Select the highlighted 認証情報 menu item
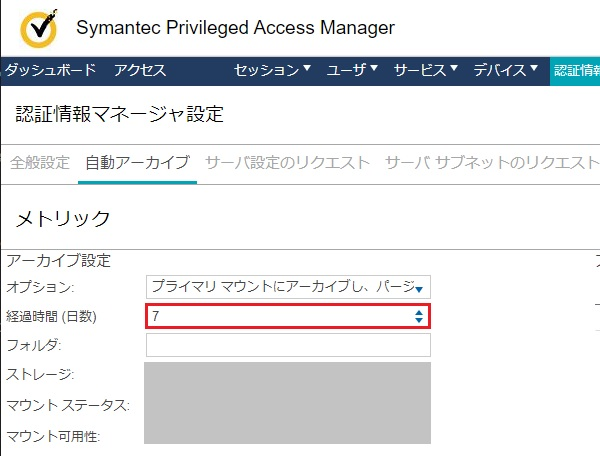The image size is (600, 456). pos(575,71)
